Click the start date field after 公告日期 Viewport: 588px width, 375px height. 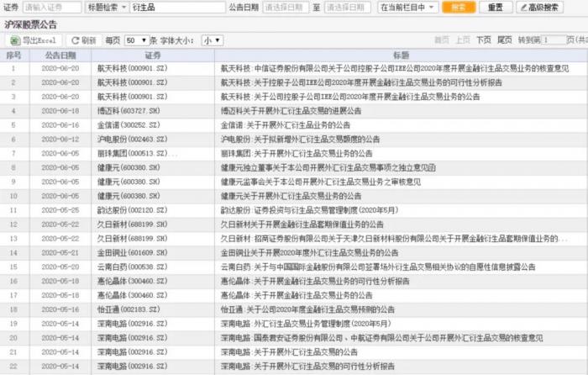tap(286, 7)
